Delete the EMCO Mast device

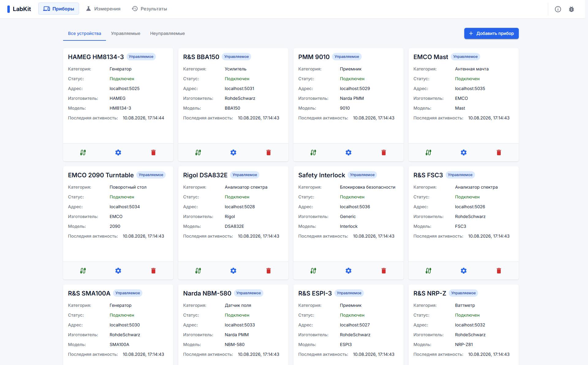click(x=499, y=152)
